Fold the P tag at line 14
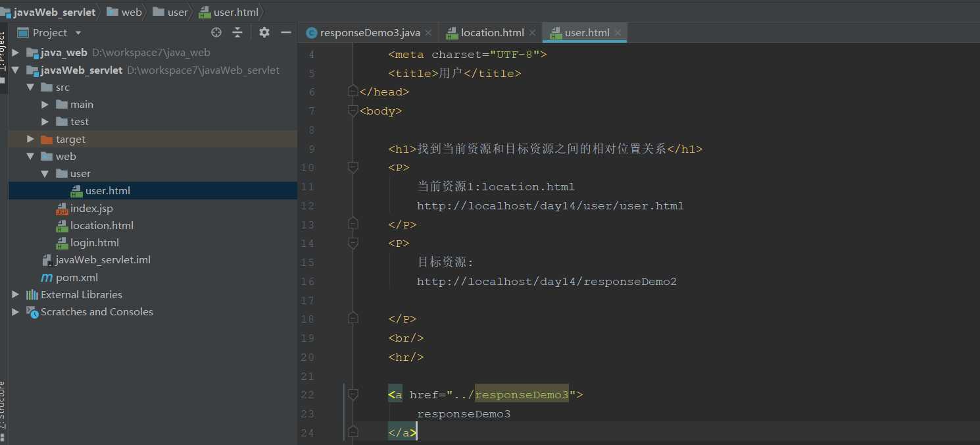980x445 pixels. [353, 243]
